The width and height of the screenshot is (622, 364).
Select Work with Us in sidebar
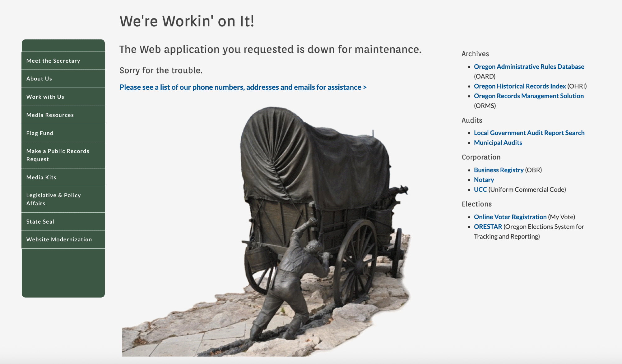pos(45,97)
